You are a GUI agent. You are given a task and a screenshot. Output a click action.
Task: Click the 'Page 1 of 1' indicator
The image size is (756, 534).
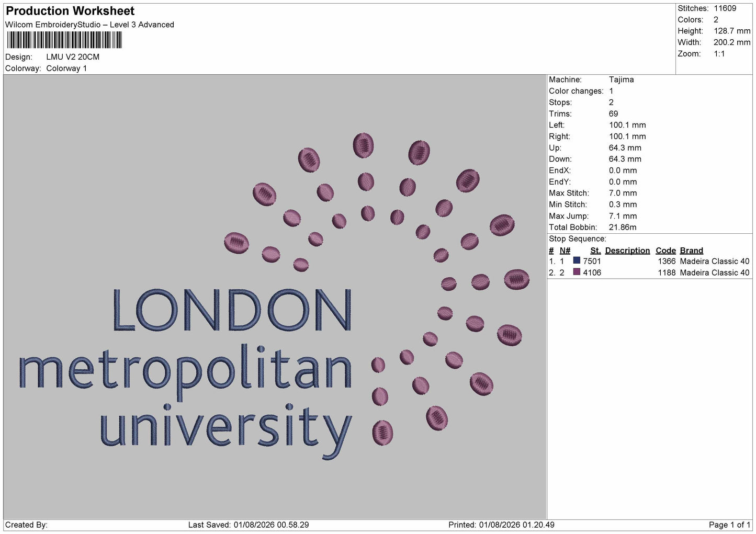pyautogui.click(x=729, y=525)
